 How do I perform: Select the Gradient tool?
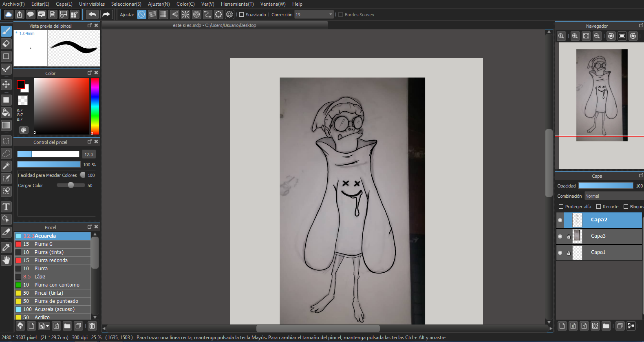point(6,125)
